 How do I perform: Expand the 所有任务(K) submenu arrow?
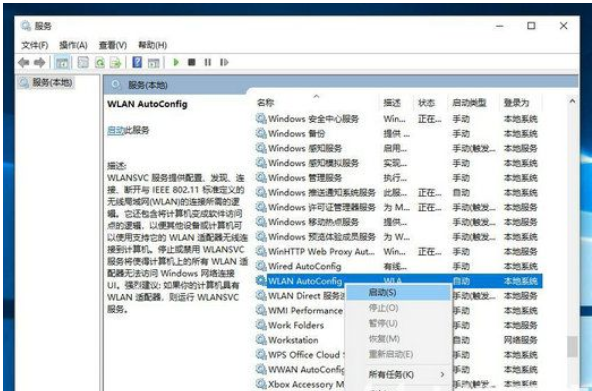[x=442, y=374]
